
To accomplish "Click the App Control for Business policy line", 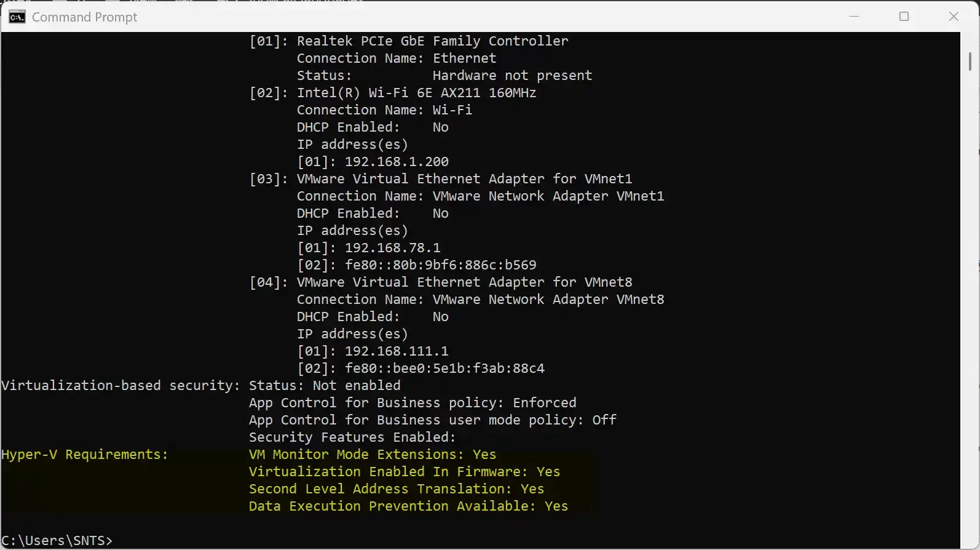I will tap(413, 402).
